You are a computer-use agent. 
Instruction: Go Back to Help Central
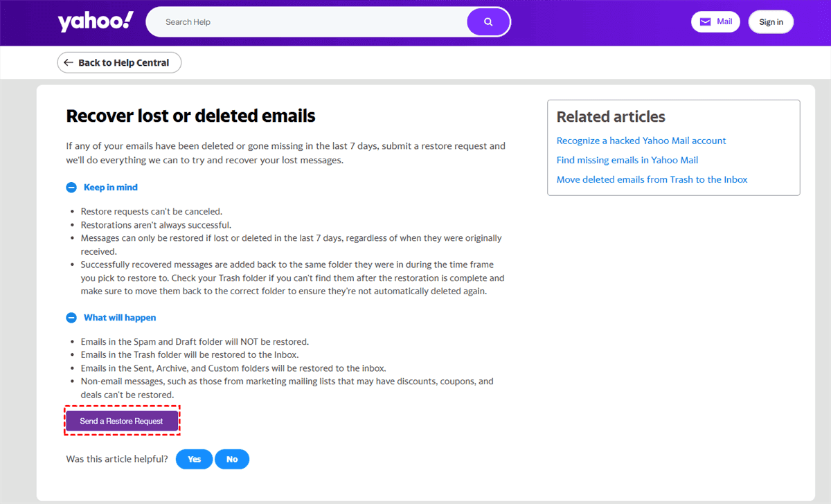click(119, 62)
